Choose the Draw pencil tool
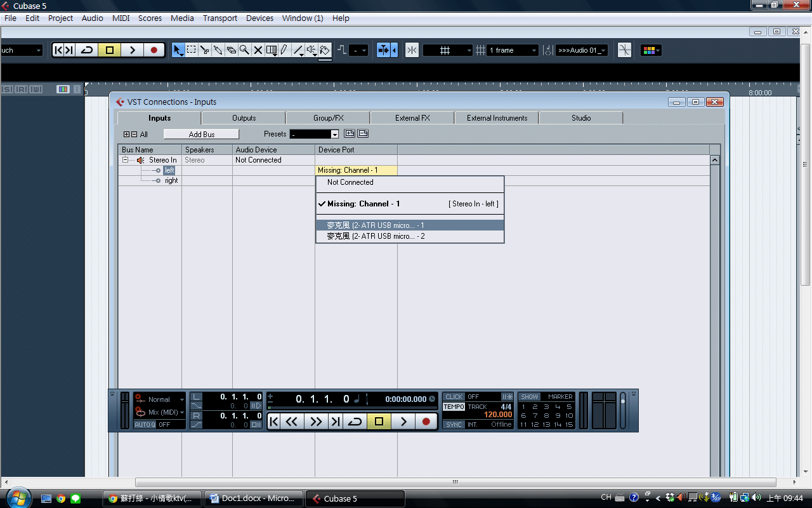The width and height of the screenshot is (812, 508). coord(284,50)
